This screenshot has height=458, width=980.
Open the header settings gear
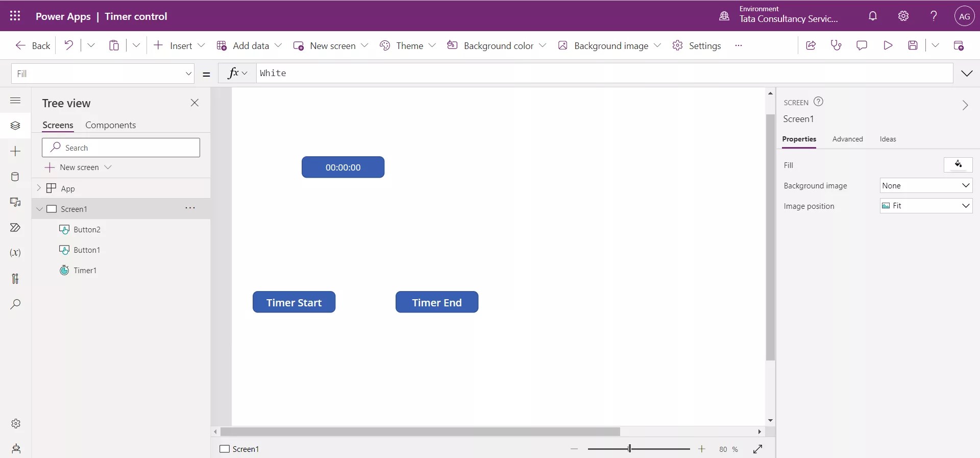[903, 16]
